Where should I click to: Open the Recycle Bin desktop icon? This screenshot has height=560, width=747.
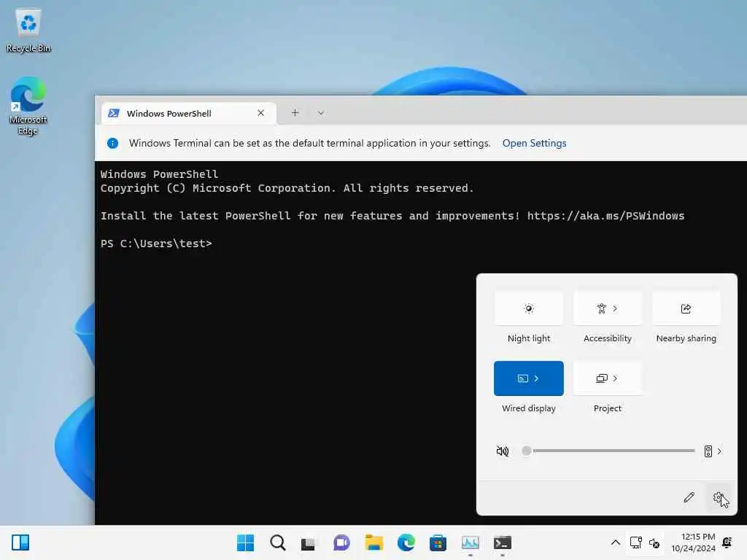[x=28, y=31]
